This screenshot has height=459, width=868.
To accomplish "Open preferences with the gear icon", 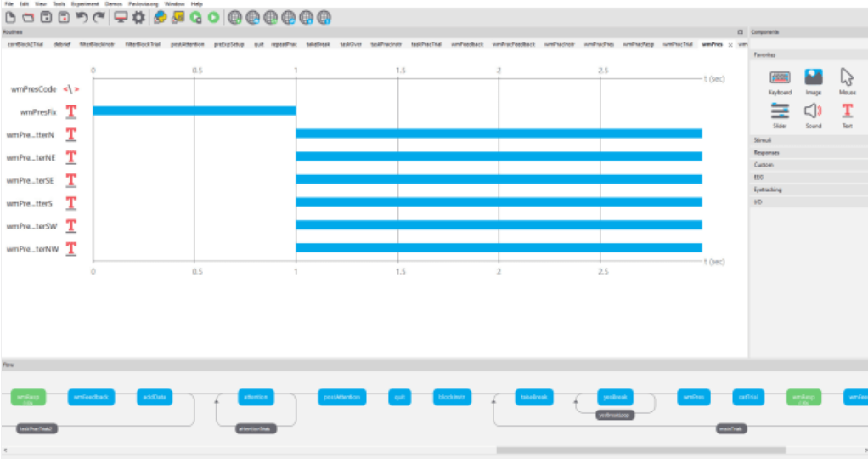I will (138, 17).
